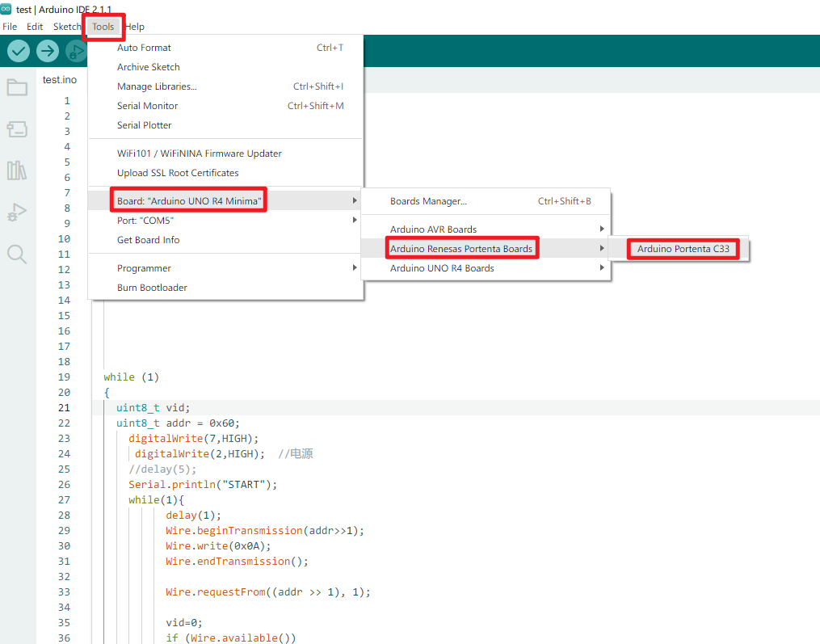Close the open Tools menu

103,27
